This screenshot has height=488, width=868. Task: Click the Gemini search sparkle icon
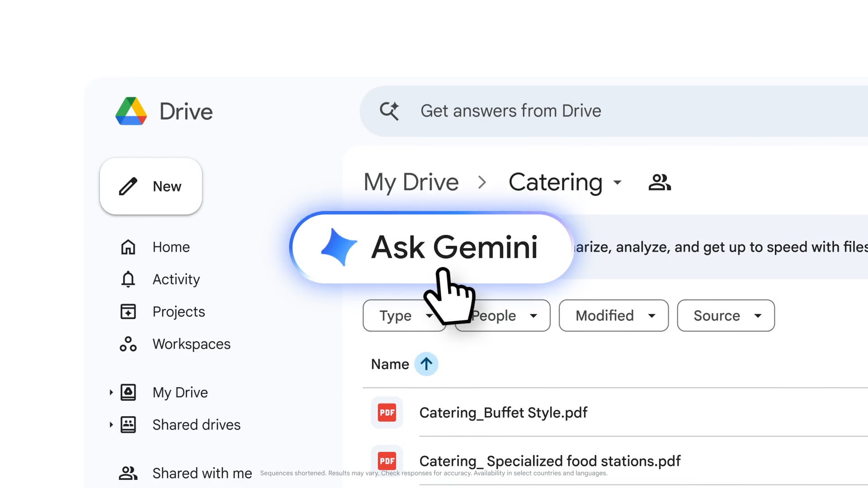point(389,111)
